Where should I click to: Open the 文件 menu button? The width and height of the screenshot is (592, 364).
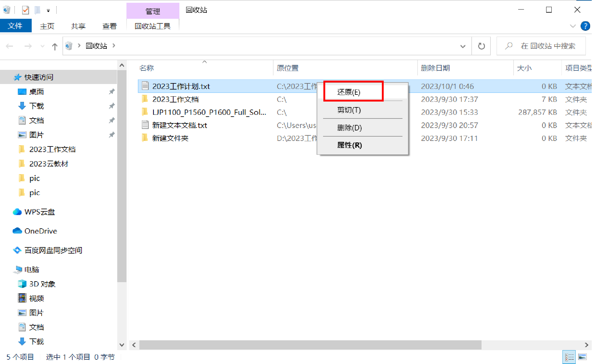[x=15, y=26]
